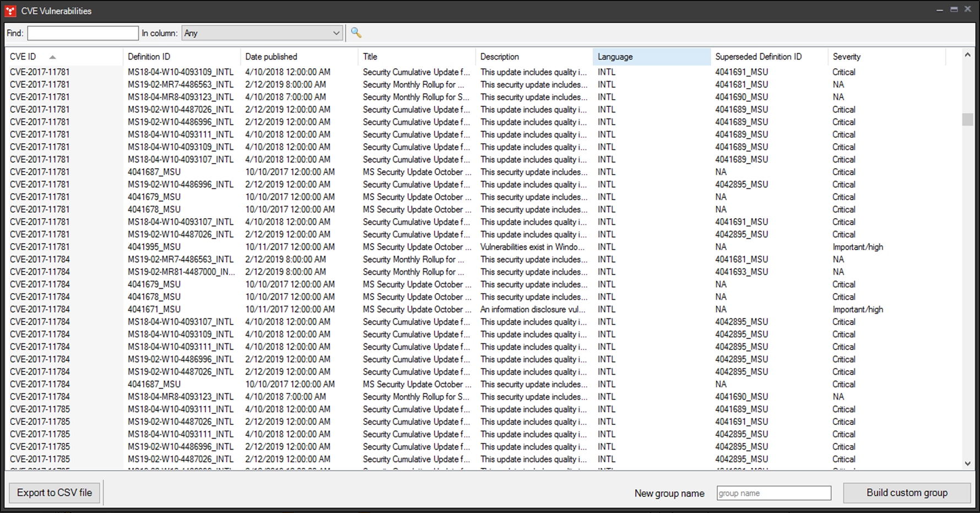
Task: Click the scrollbar down arrow
Action: pyautogui.click(x=967, y=464)
